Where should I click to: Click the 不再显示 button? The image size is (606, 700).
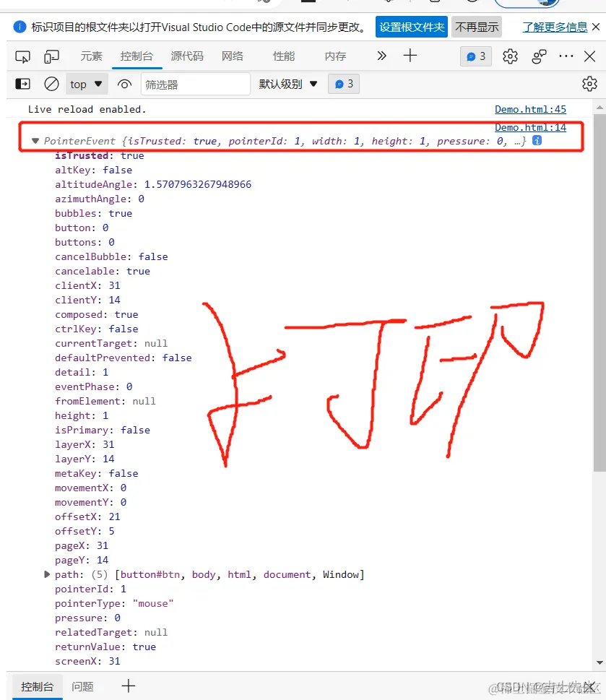[x=477, y=27]
